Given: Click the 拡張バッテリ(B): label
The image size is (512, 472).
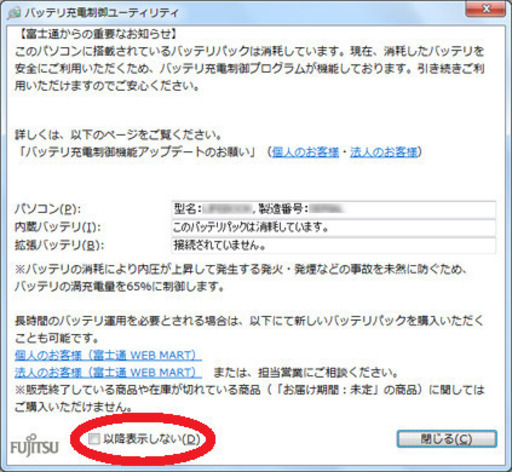Looking at the screenshot, I should [59, 245].
